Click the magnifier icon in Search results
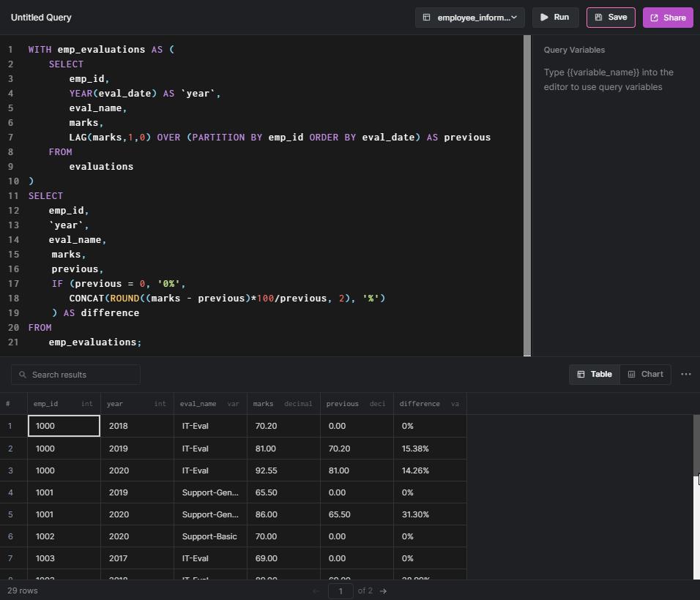The height and width of the screenshot is (600, 700). click(22, 375)
